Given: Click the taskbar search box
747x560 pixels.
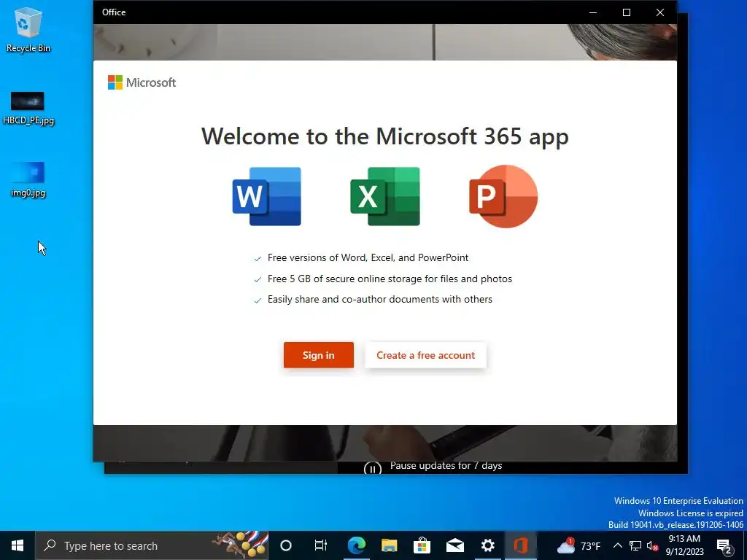Looking at the screenshot, I should click(152, 545).
